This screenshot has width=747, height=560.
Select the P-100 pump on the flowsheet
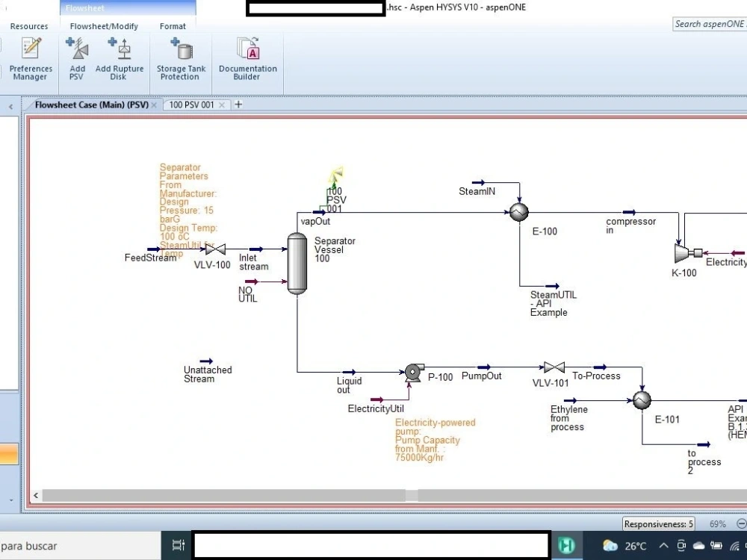(412, 372)
